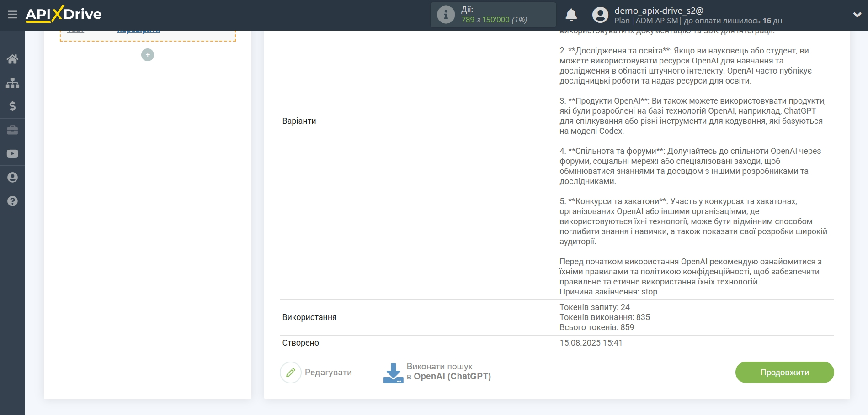Click Причина закінчення: stop

tap(608, 292)
